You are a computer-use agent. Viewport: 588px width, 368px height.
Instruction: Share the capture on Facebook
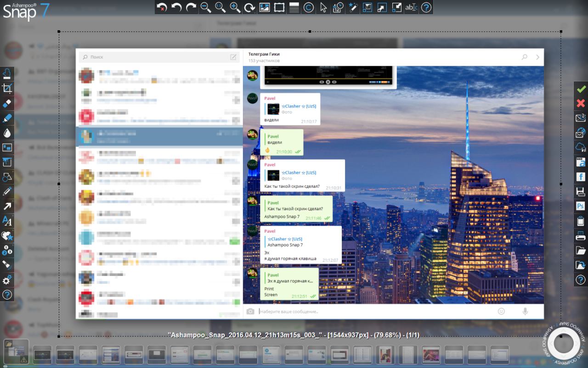click(581, 177)
